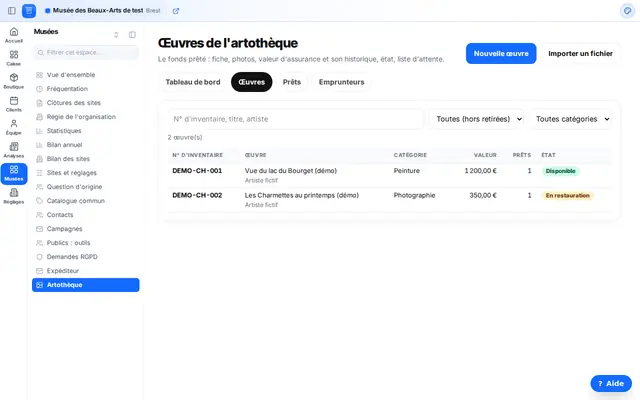Open Demandes RGPD in sidebar

pos(86,257)
